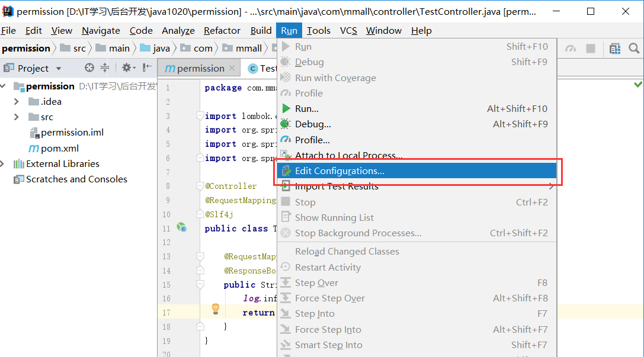Click green checkmark inspection indicator
The height and width of the screenshot is (357, 644).
click(x=637, y=85)
